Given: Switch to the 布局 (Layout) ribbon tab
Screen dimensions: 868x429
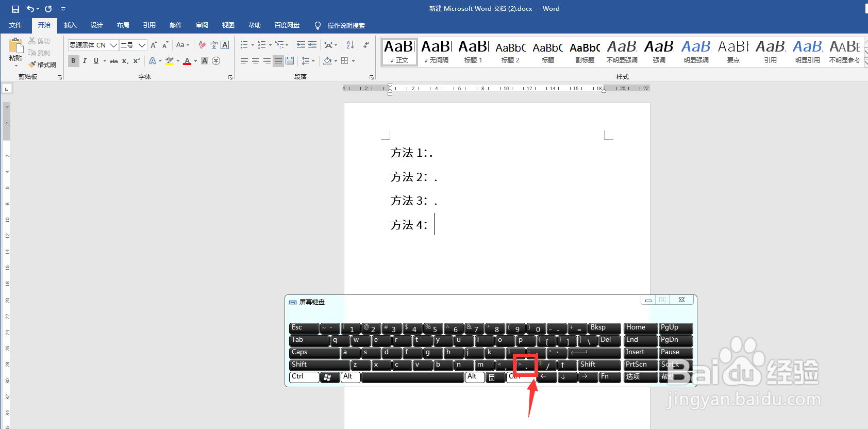Looking at the screenshot, I should [x=123, y=25].
